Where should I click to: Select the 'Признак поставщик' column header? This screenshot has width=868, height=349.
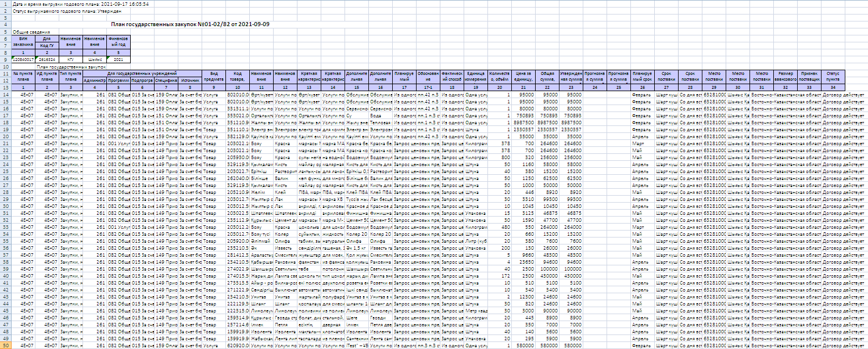click(809, 77)
